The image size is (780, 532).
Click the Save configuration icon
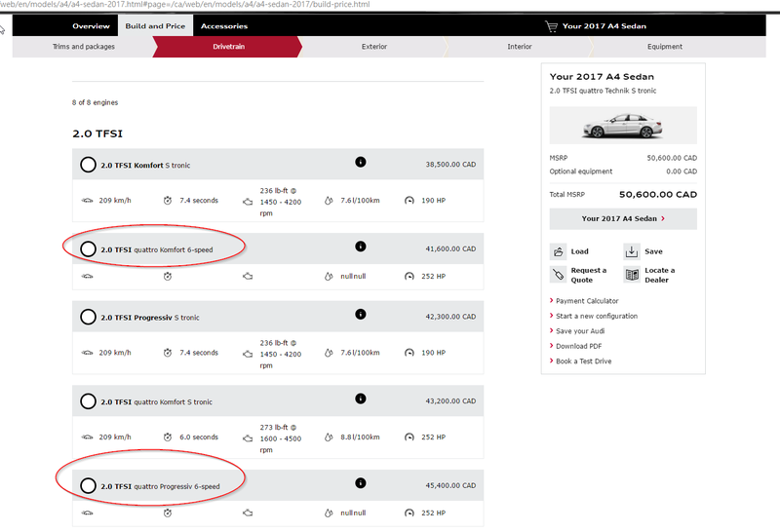pyautogui.click(x=632, y=251)
